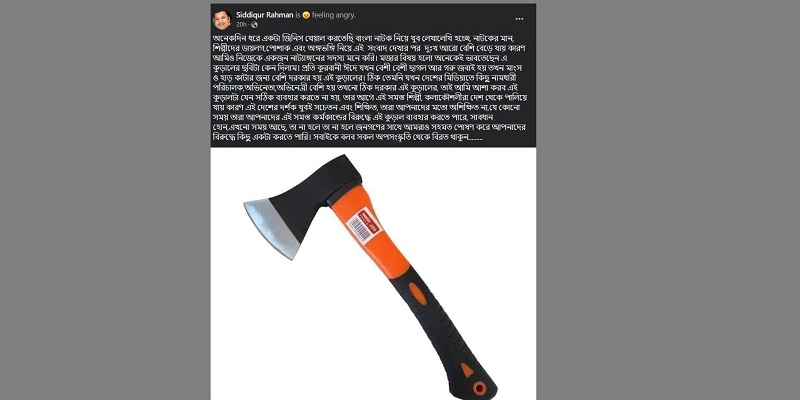Click the last line of the Bengali post text
The image size is (800, 400).
click(x=347, y=138)
